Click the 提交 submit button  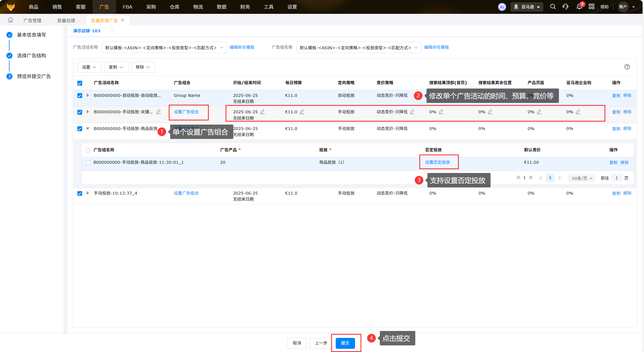point(345,343)
